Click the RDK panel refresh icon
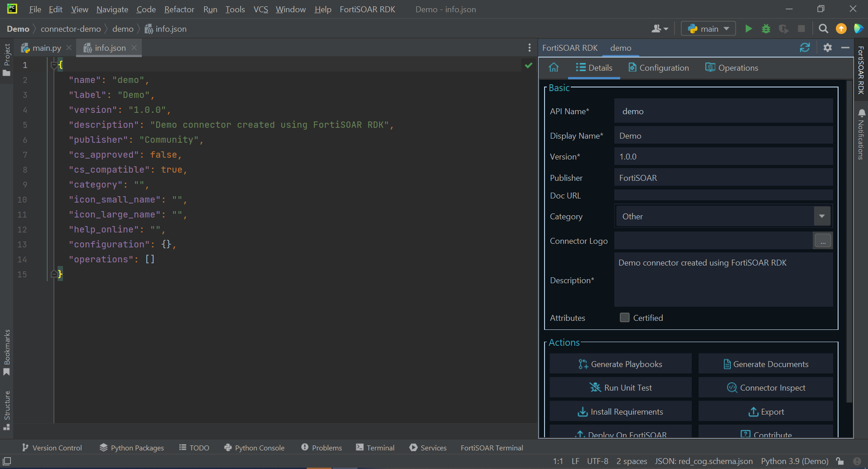868x469 pixels. click(x=805, y=48)
